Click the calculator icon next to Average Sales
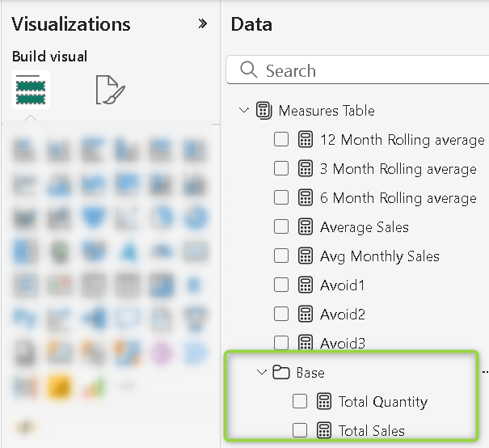This screenshot has width=489, height=448. 306,226
